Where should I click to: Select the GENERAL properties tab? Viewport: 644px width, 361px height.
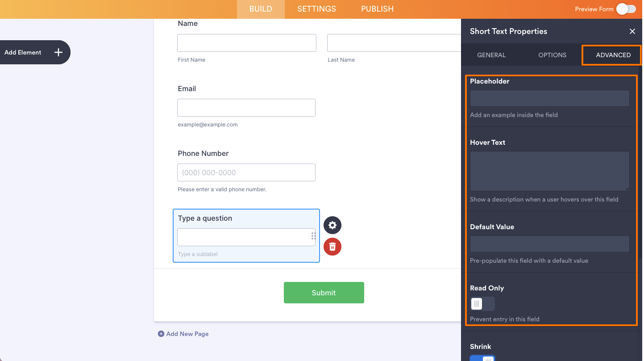coord(491,55)
